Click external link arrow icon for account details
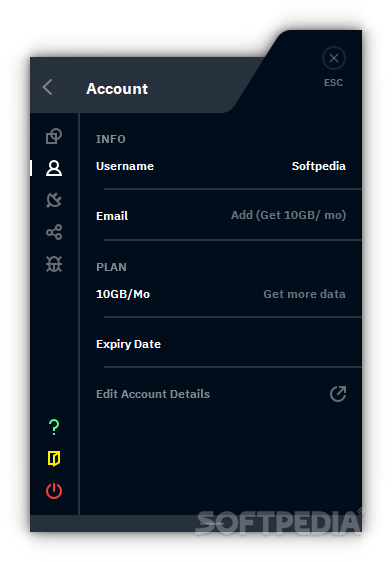The height and width of the screenshot is (562, 392). tap(338, 394)
